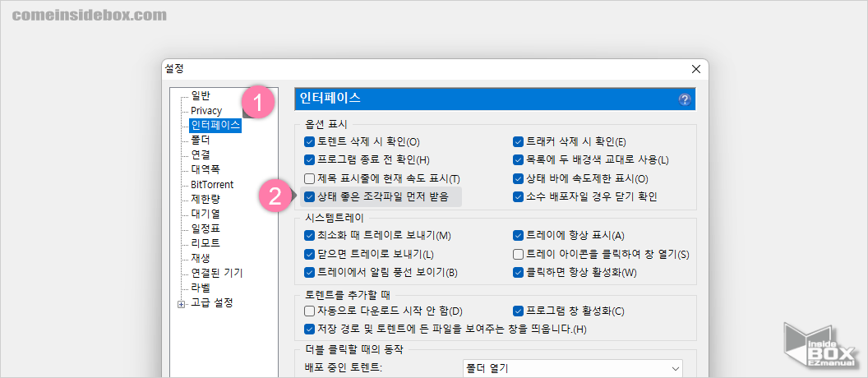The image size is (868, 378).
Task: Select 대역폭 in the settings tree
Action: [x=205, y=169]
